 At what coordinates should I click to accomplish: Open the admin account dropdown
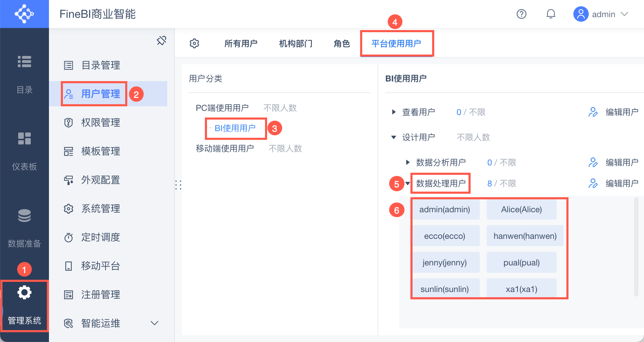coord(601,14)
